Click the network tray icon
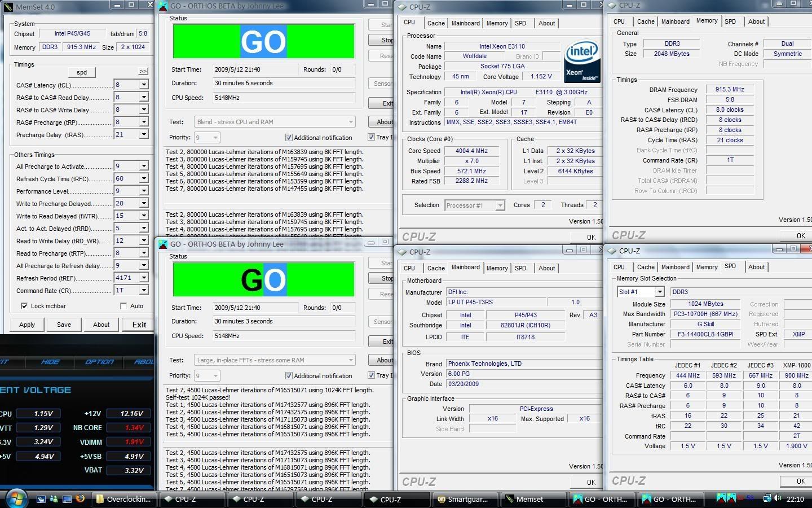The image size is (812, 508). coord(767,498)
